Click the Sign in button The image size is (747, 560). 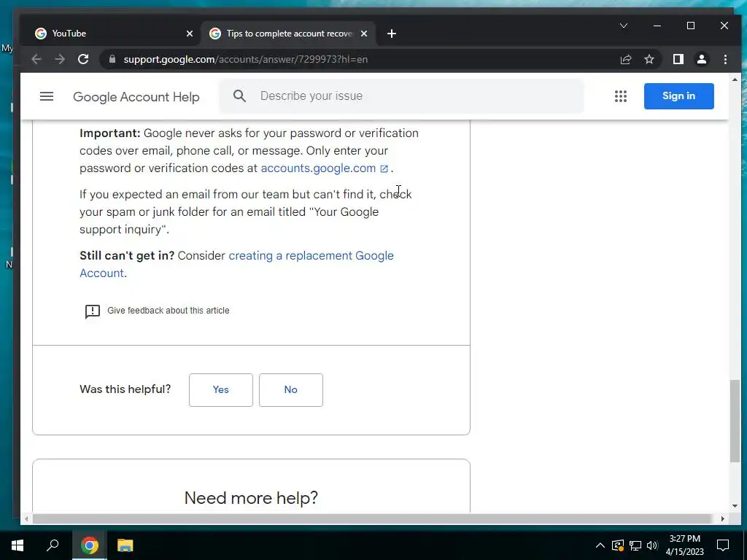(x=678, y=96)
